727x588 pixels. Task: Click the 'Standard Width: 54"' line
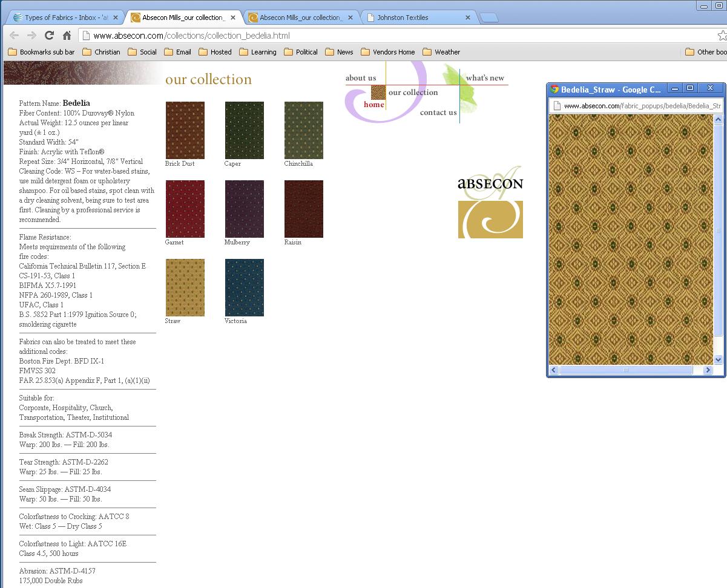click(49, 142)
